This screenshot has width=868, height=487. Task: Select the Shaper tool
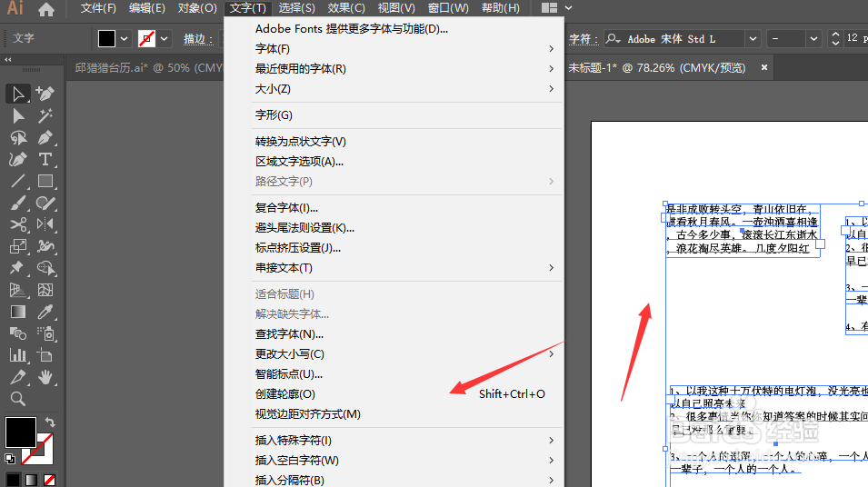[x=45, y=204]
